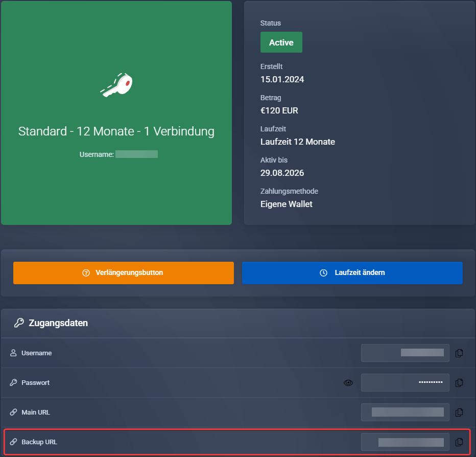This screenshot has width=476, height=457.
Task: Focus the Passwort field
Action: [404, 382]
